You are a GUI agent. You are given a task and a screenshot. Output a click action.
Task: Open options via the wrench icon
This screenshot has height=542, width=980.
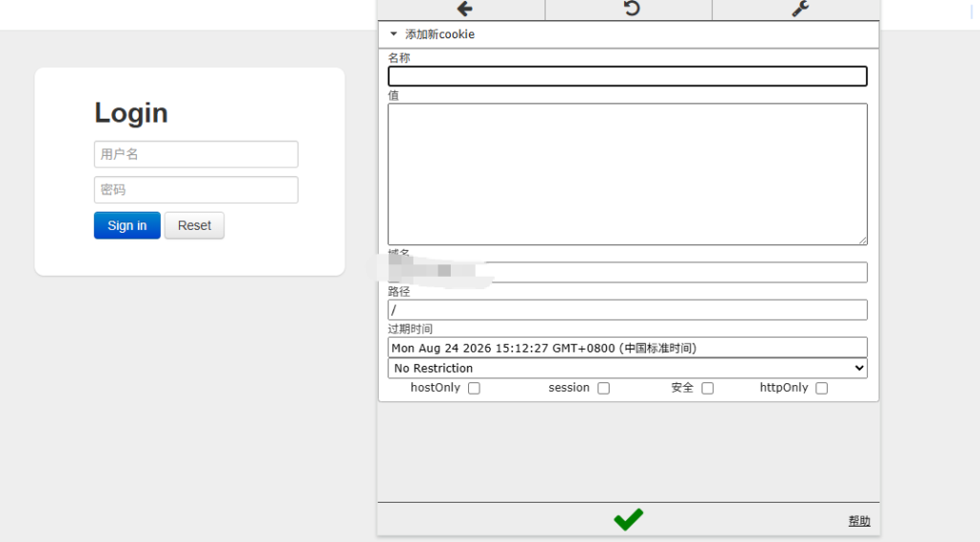click(800, 9)
